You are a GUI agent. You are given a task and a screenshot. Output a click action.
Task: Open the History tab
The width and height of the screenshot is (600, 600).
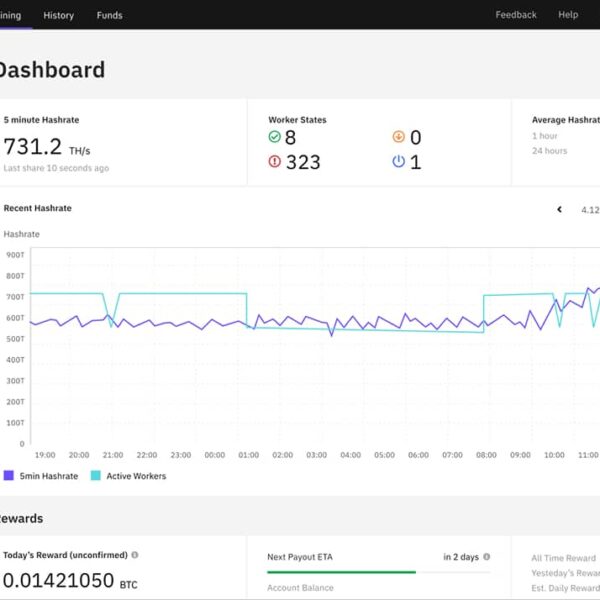tap(58, 15)
